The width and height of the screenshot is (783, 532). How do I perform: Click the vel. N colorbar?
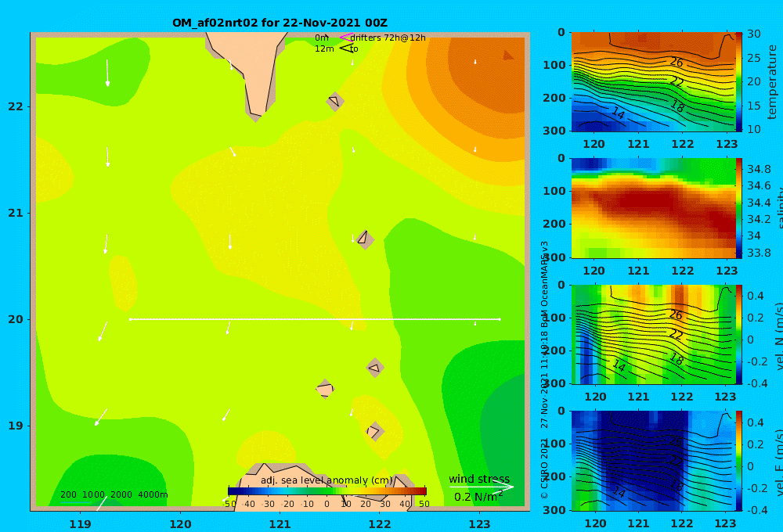click(x=740, y=334)
